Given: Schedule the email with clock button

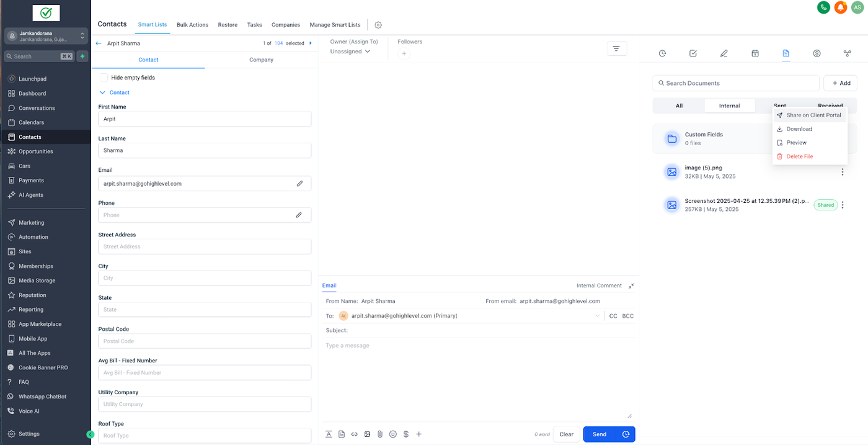Looking at the screenshot, I should pyautogui.click(x=626, y=434).
